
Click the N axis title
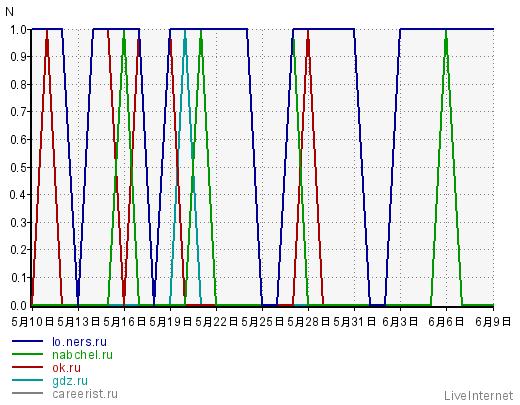click(x=10, y=12)
